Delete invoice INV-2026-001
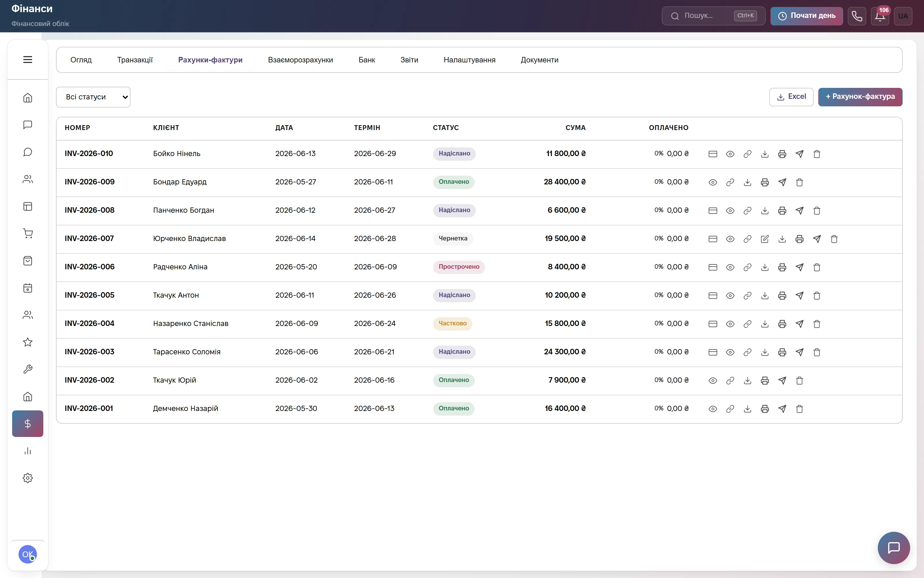 [800, 409]
